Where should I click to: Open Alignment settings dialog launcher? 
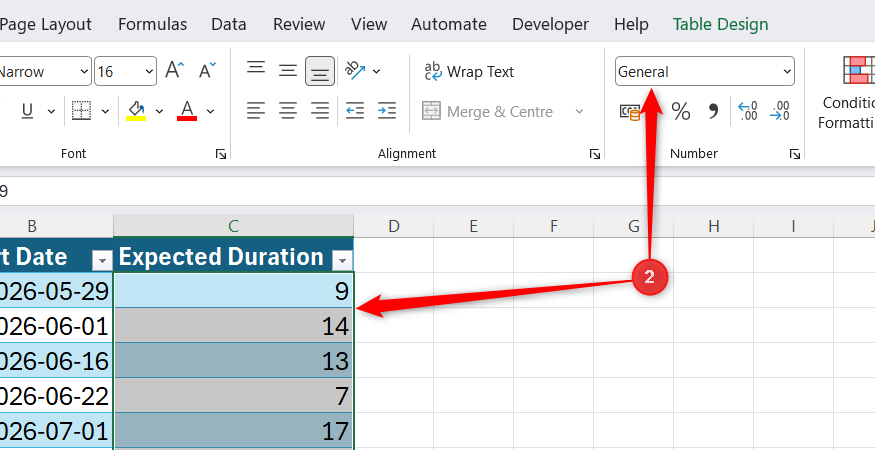coord(595,154)
